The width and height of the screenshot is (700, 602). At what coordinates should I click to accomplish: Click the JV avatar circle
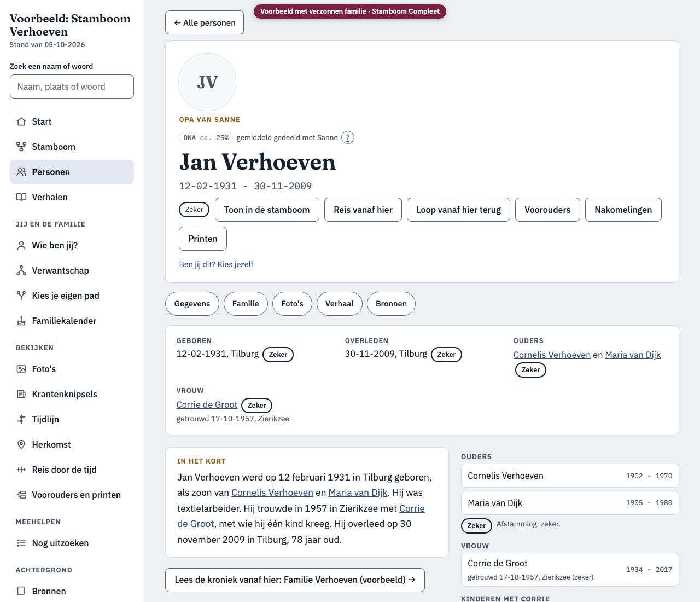coord(207,82)
